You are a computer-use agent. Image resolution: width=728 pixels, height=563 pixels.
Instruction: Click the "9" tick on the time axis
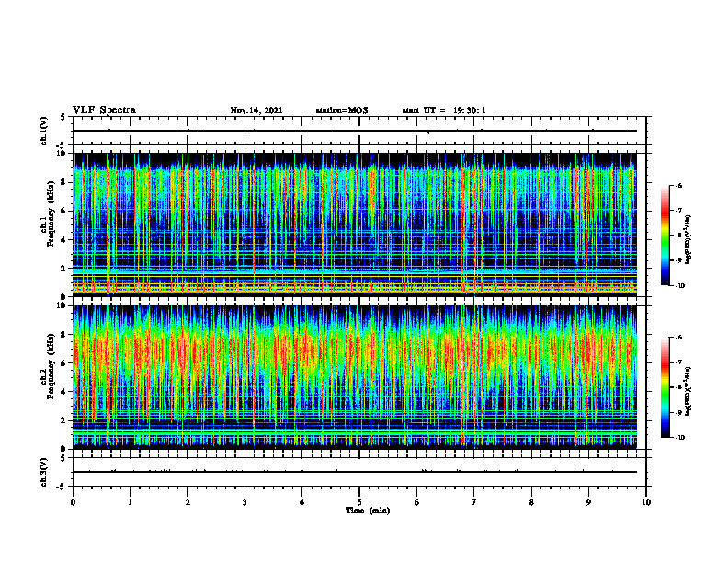tap(588, 502)
